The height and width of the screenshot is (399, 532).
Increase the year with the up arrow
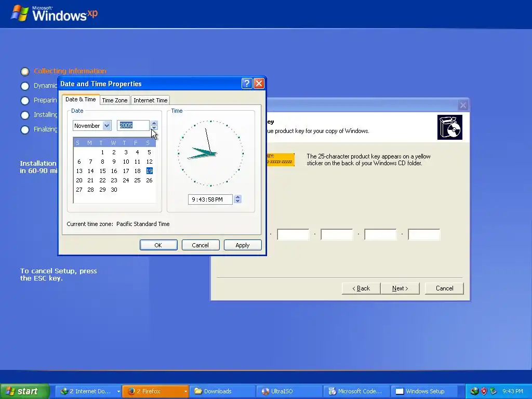pyautogui.click(x=154, y=123)
